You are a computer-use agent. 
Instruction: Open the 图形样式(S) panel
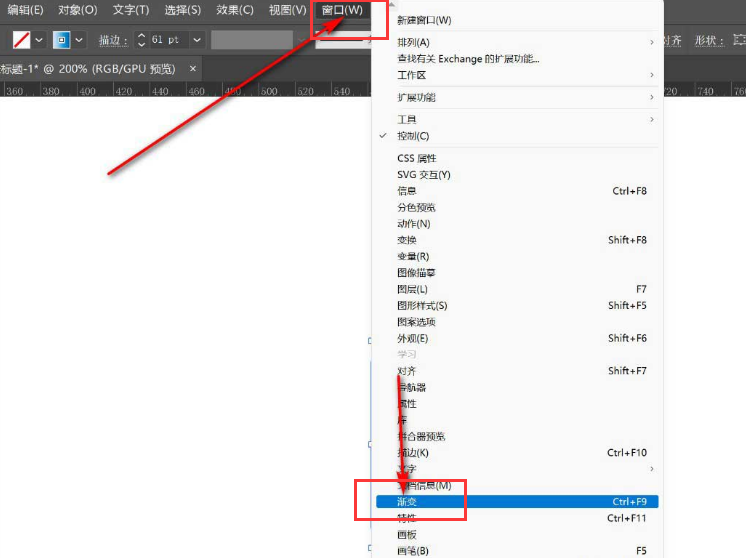click(517, 305)
